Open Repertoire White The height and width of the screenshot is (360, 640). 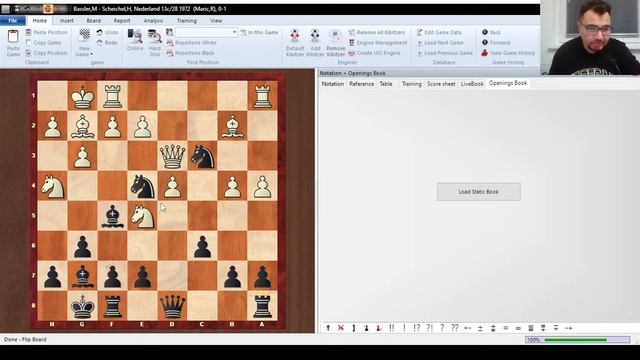tap(191, 42)
